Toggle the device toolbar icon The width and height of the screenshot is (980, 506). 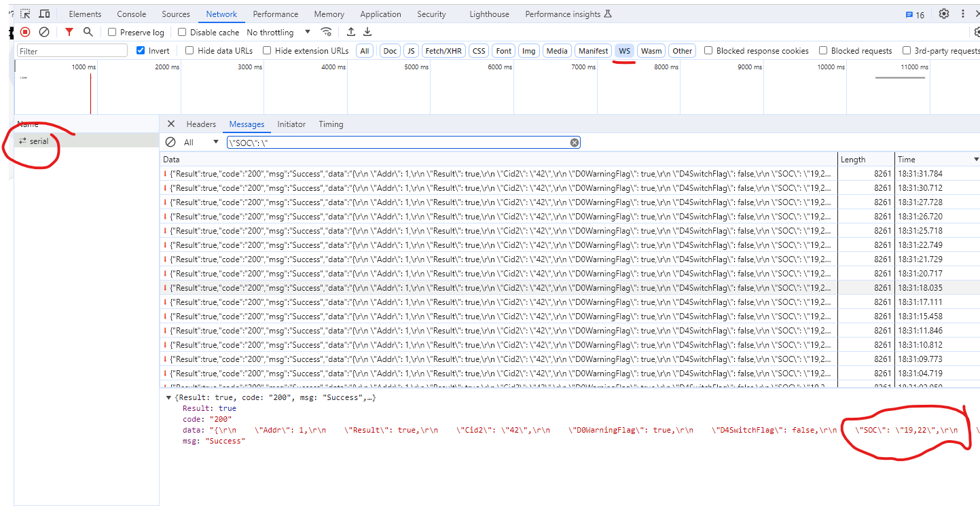(x=44, y=14)
